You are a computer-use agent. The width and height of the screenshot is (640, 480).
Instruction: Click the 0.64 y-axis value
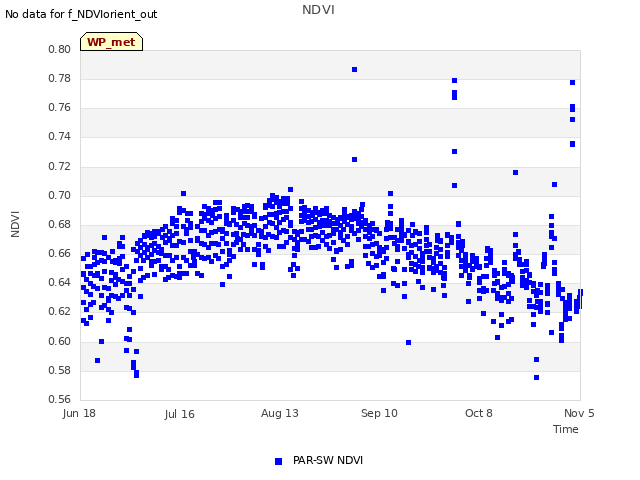click(x=60, y=282)
